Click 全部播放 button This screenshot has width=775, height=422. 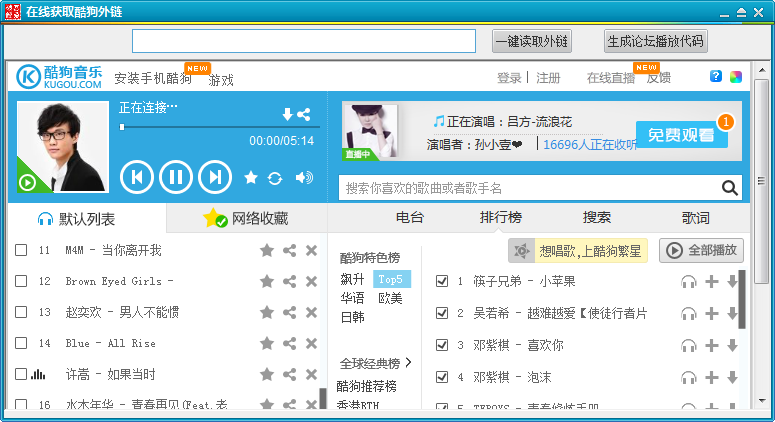[x=701, y=251]
